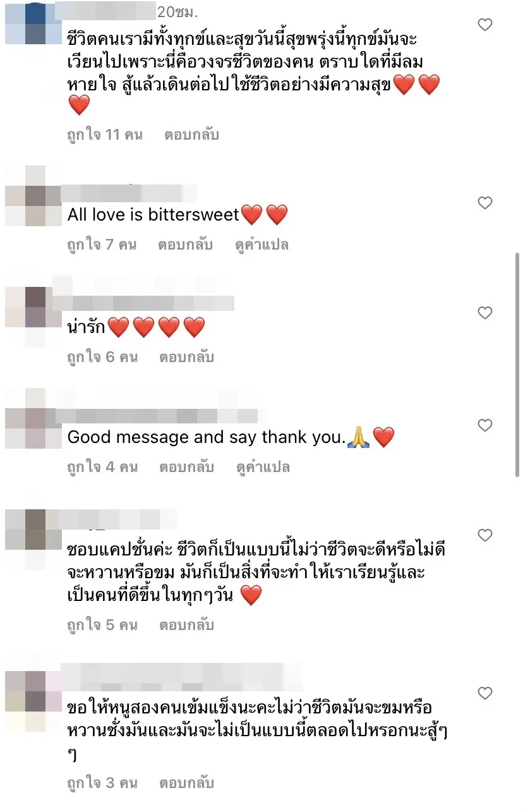Click the comments vertical scrollbar

click(517, 365)
